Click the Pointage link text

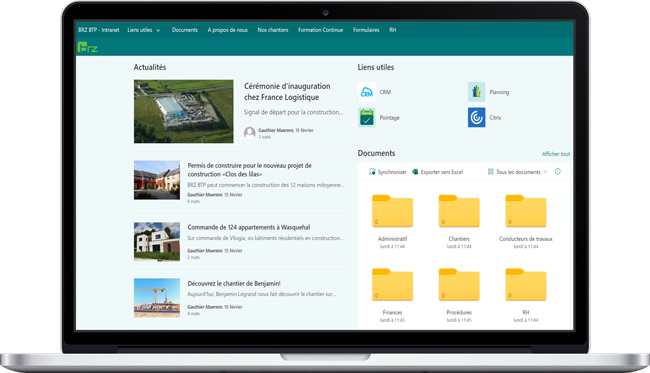[x=390, y=118]
